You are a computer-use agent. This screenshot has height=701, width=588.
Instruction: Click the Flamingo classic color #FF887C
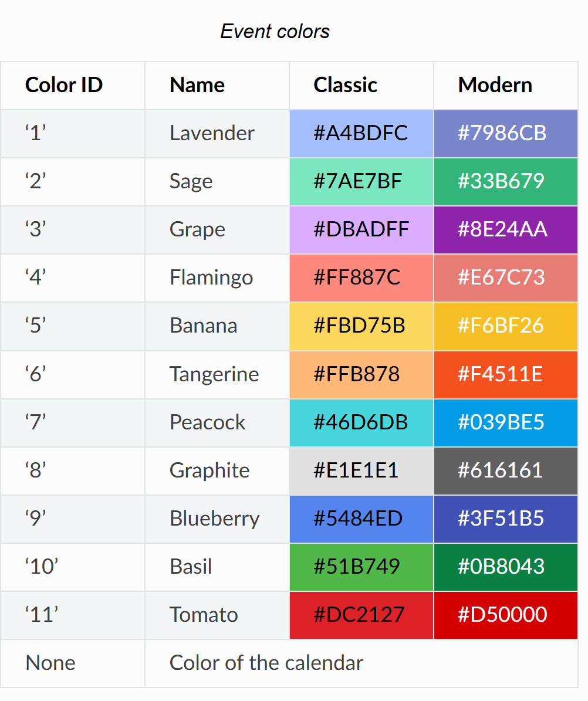pyautogui.click(x=361, y=277)
